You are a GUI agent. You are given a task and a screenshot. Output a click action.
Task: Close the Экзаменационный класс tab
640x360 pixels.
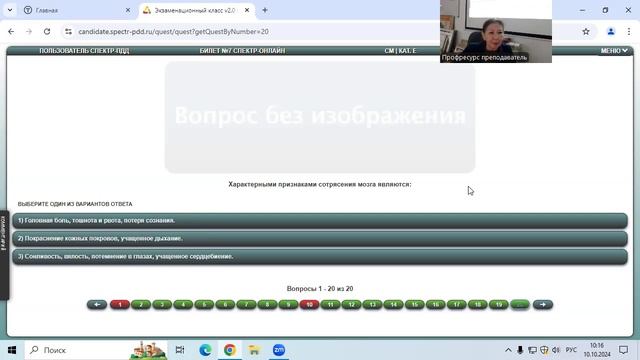pyautogui.click(x=247, y=10)
